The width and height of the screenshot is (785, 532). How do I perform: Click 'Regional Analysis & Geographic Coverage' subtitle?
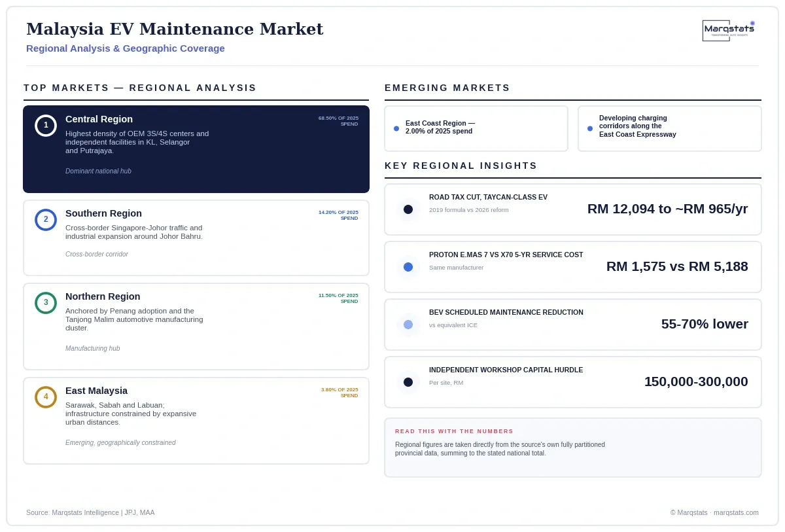126,48
